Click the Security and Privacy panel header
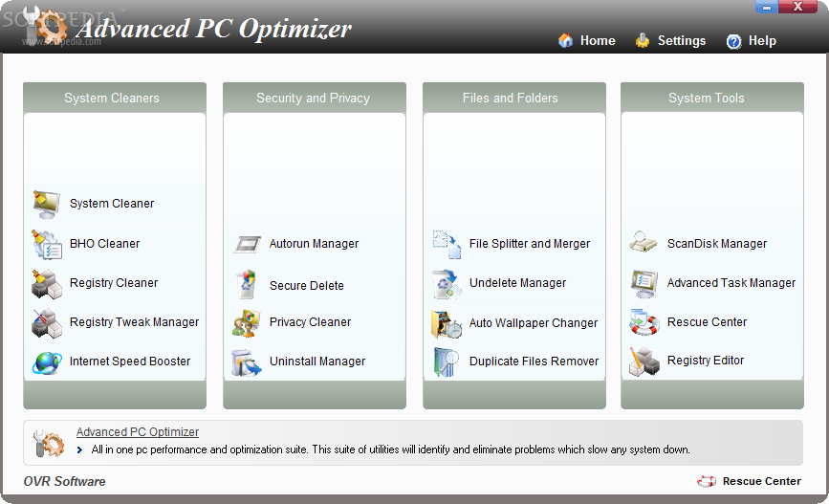829x504 pixels. pos(315,98)
